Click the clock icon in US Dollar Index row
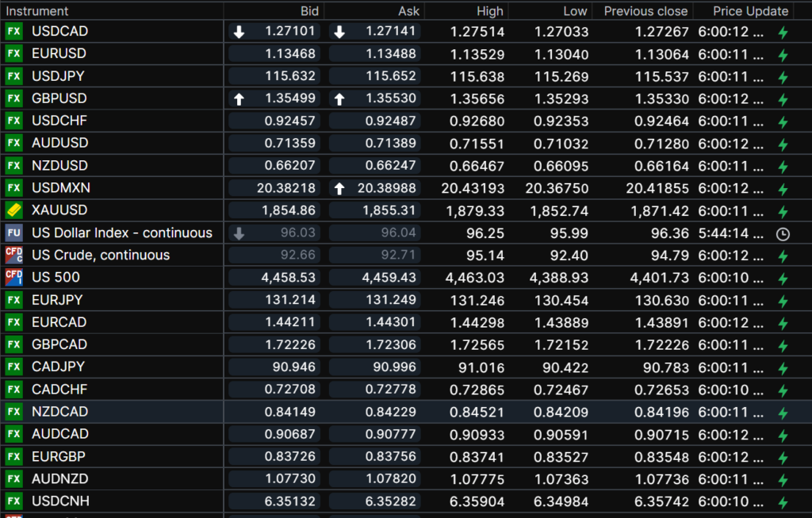This screenshot has width=812, height=518. (x=783, y=234)
